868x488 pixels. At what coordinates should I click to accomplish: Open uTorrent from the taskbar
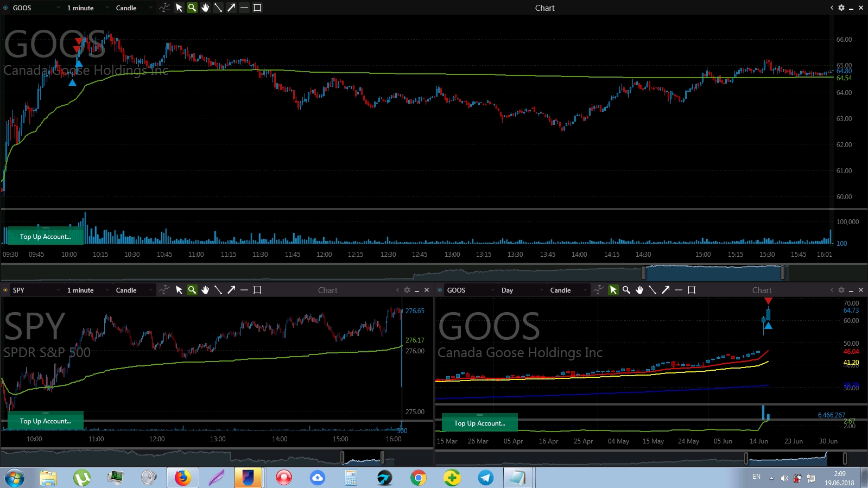82,478
